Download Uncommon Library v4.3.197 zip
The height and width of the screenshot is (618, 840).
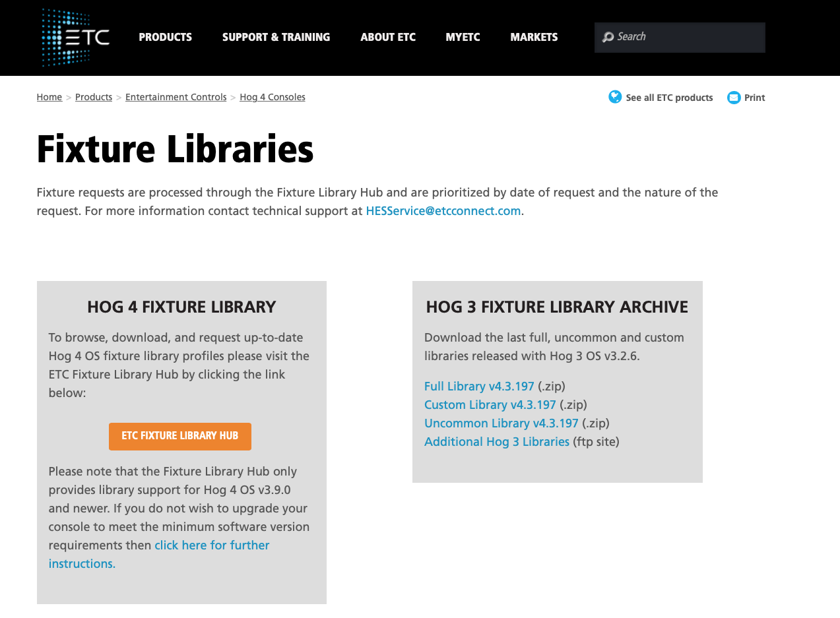[501, 423]
